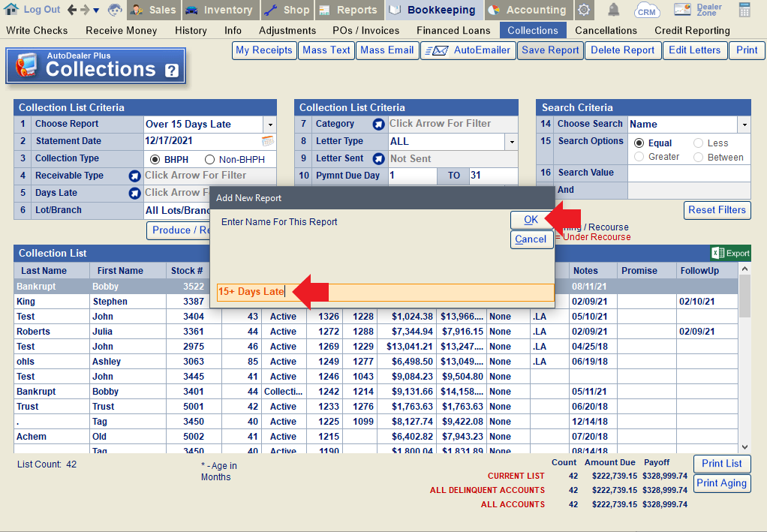Open the Cancellations menu
The width and height of the screenshot is (767, 532).
pyautogui.click(x=606, y=30)
